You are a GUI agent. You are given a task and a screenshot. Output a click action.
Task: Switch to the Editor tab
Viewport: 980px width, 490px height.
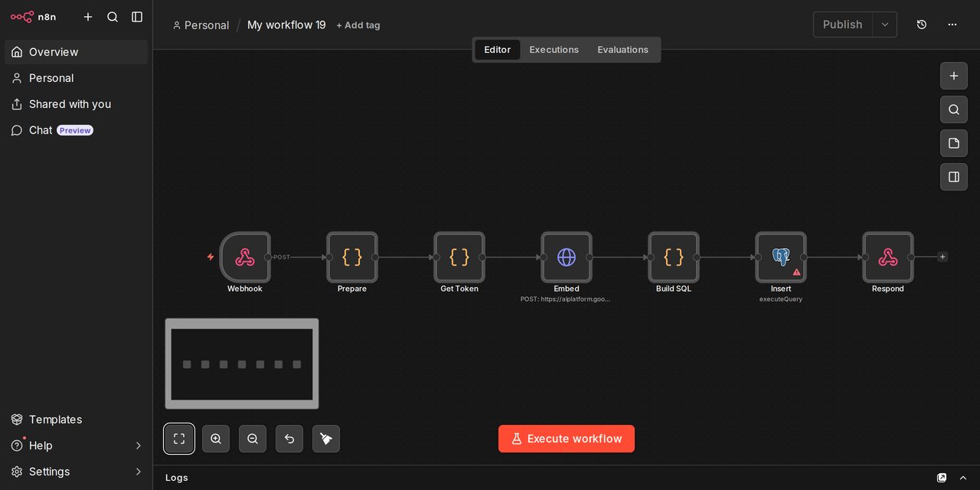click(497, 50)
